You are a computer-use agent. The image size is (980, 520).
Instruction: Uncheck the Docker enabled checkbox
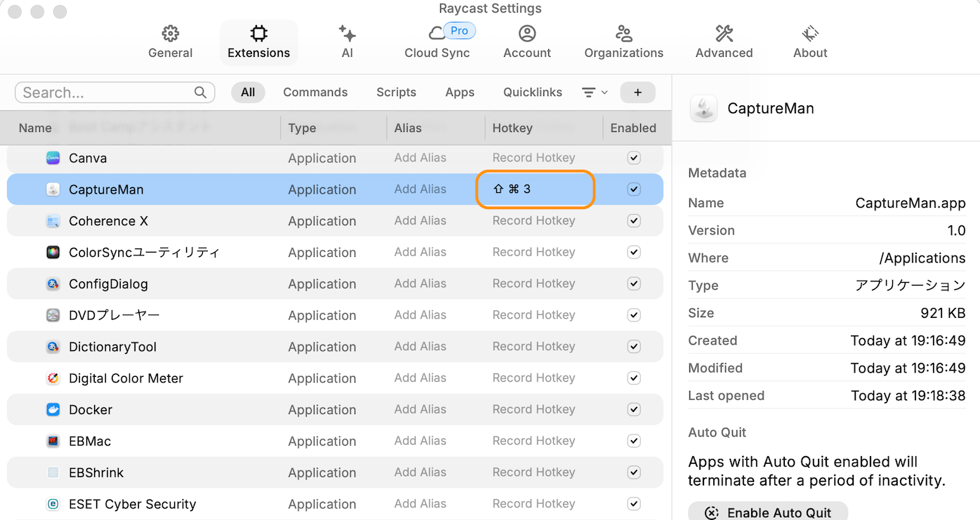coord(634,410)
